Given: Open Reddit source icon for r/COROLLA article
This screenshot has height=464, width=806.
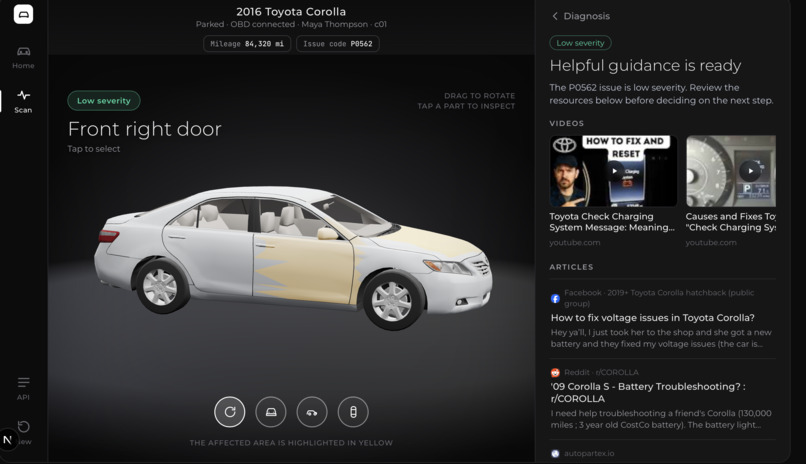Looking at the screenshot, I should point(555,373).
